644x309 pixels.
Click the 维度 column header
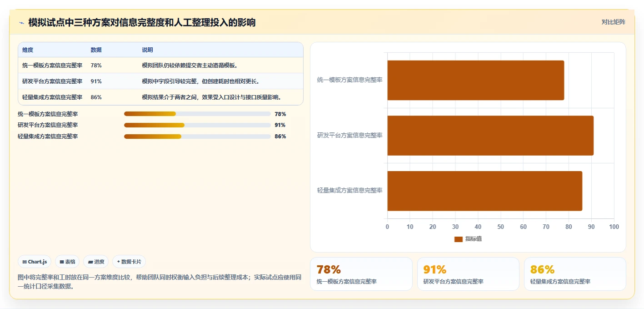click(28, 50)
